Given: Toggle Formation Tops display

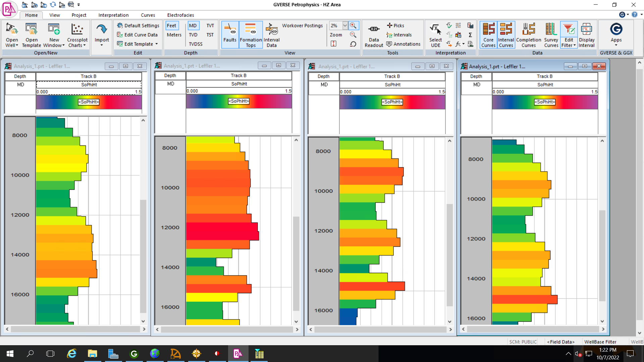Looking at the screenshot, I should coord(251,35).
